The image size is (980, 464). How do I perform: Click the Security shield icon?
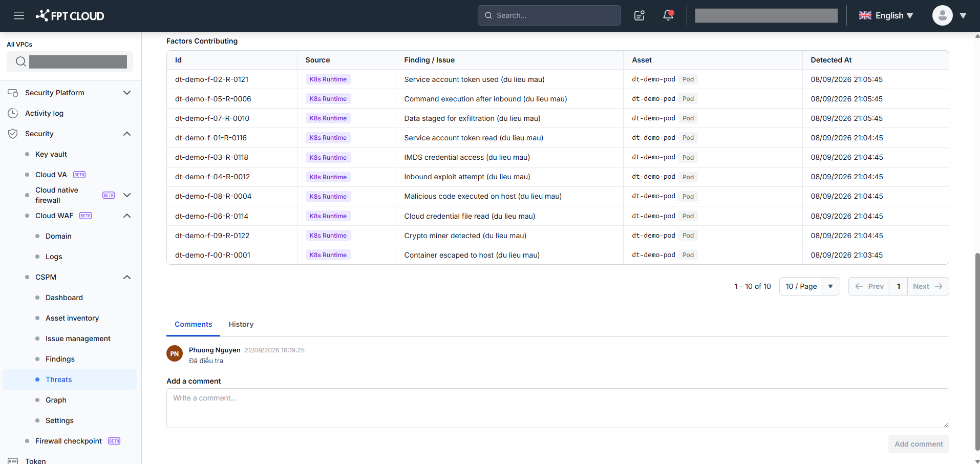click(x=13, y=134)
